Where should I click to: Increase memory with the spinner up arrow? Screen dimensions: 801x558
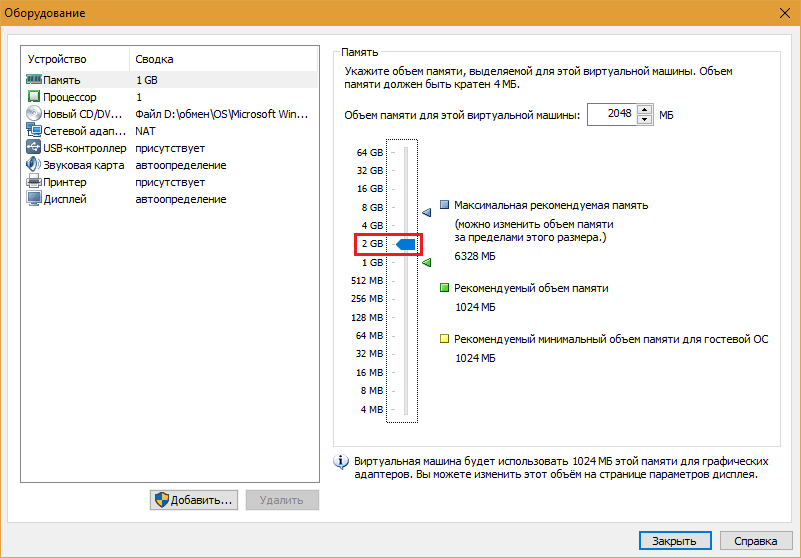(645, 110)
